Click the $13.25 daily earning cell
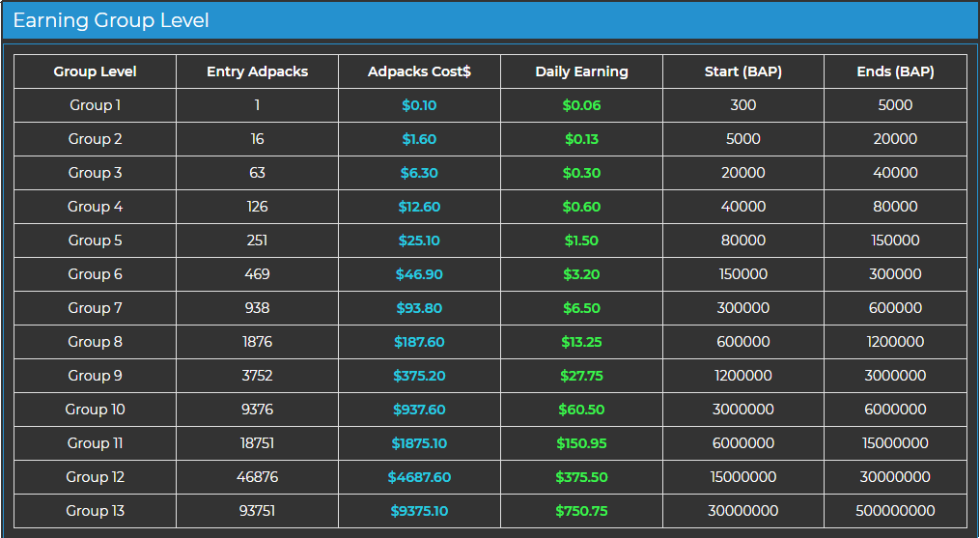Screen dimensions: 980x538 [x=581, y=342]
